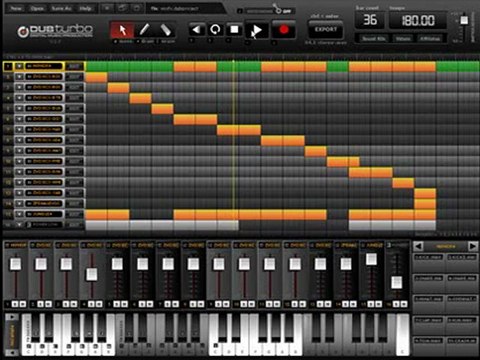The height and width of the screenshot is (360, 480).
Task: Select the track 7 name field
Action: coord(44,130)
